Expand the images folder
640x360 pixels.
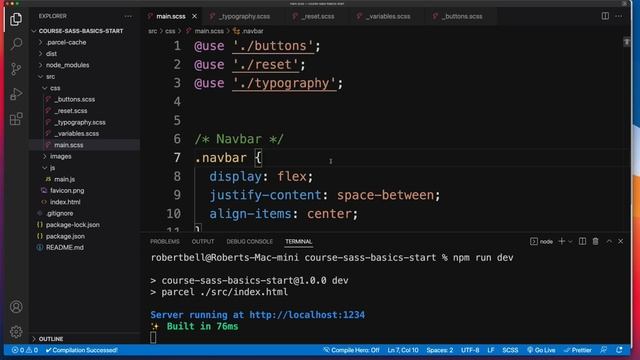tap(60, 156)
